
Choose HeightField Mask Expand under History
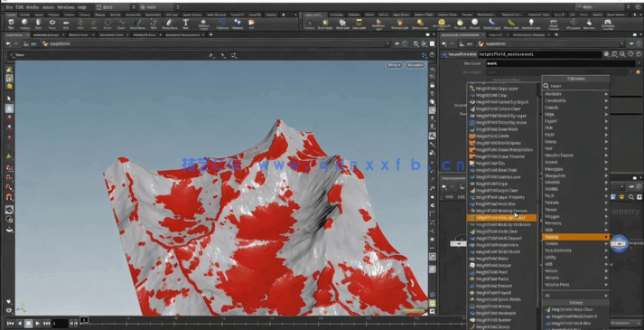click(575, 316)
